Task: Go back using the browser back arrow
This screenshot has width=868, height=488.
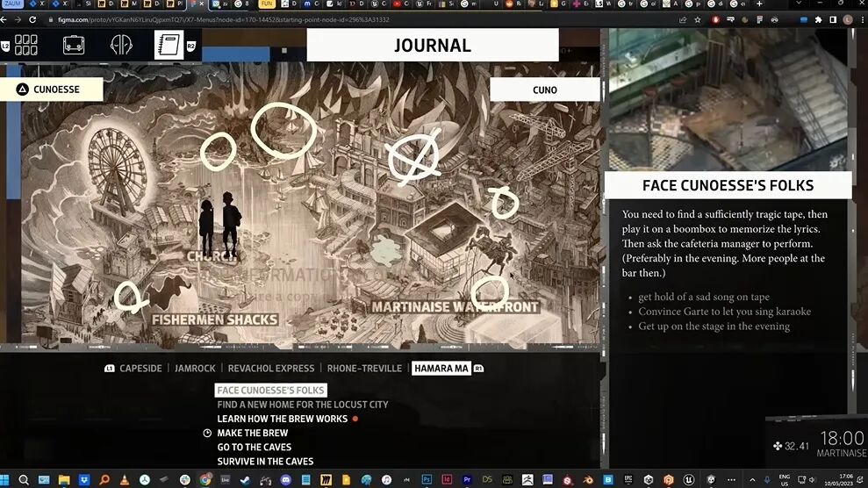Action: [x=4, y=19]
